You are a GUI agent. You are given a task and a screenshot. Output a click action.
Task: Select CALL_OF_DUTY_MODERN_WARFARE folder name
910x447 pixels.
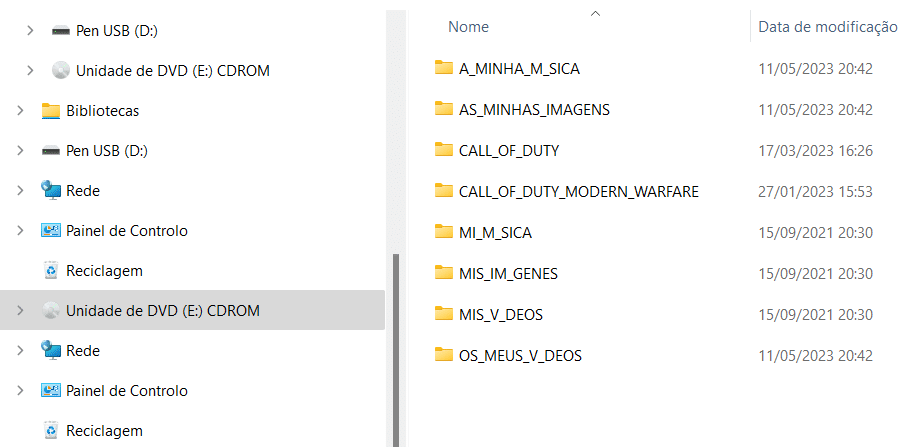[x=579, y=191]
